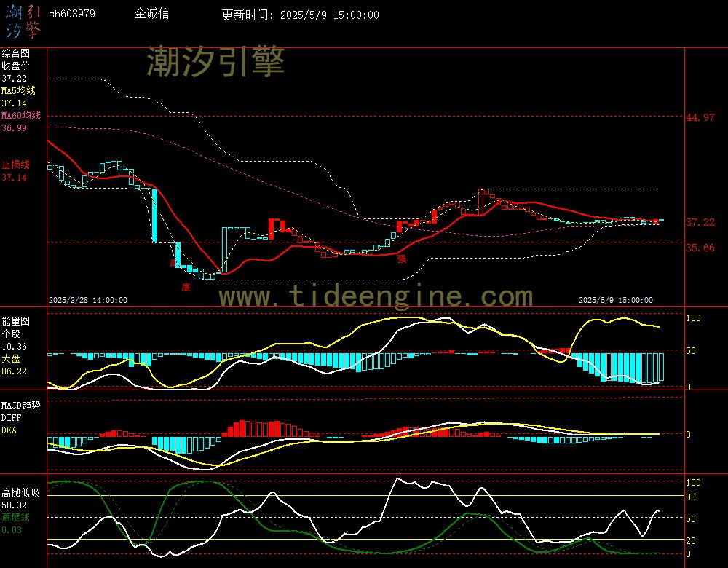Click the yellow 大盘 legend label
The height and width of the screenshot is (568, 728).
pos(11,358)
